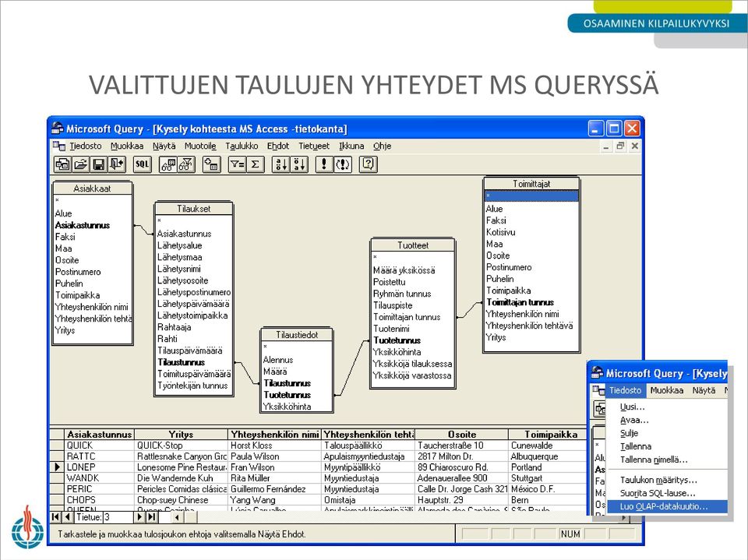Click the Query Now exclamation icon
Viewport: 748px width, 560px height.
point(324,164)
